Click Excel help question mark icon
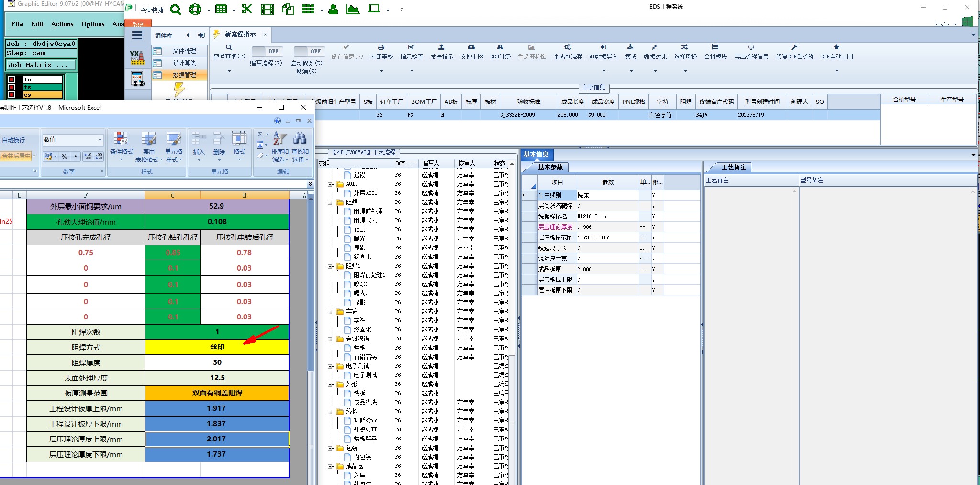This screenshot has height=485, width=980. (278, 121)
